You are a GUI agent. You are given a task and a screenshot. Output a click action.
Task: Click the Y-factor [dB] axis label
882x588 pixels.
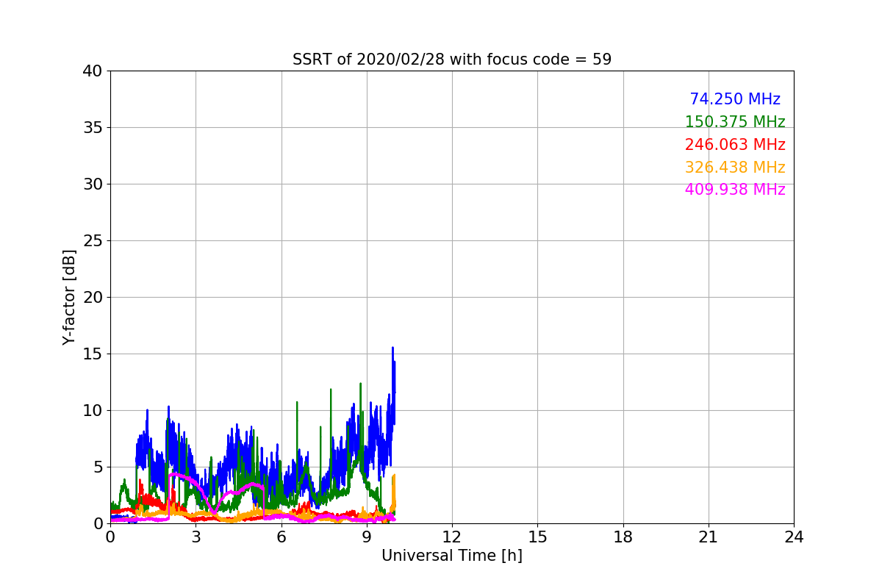point(69,297)
